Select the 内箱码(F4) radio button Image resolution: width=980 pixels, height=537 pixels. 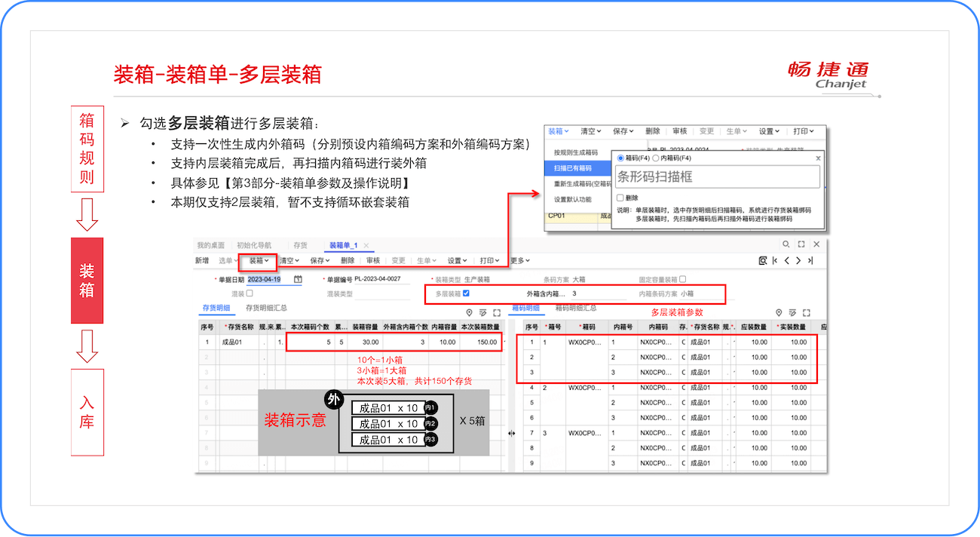655,158
